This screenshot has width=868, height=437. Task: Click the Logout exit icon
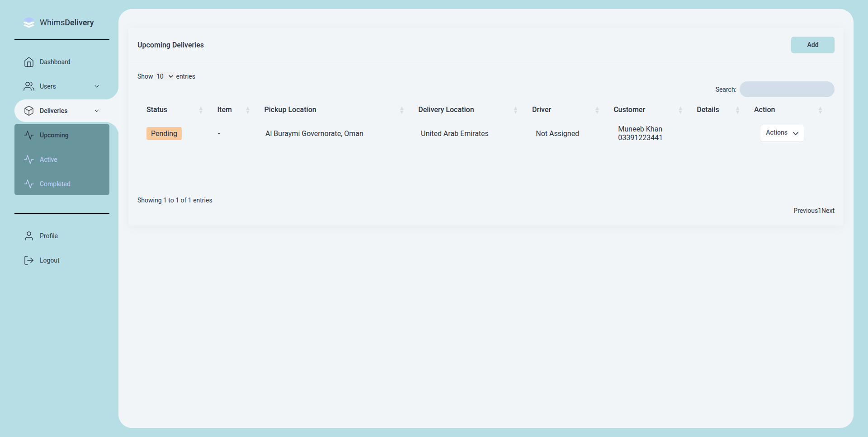pos(29,260)
